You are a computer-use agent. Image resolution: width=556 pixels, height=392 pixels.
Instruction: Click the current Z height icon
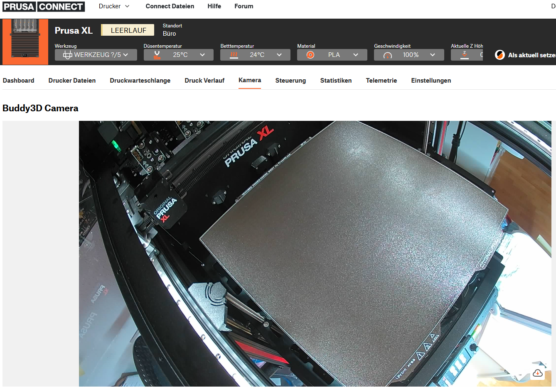coord(465,55)
